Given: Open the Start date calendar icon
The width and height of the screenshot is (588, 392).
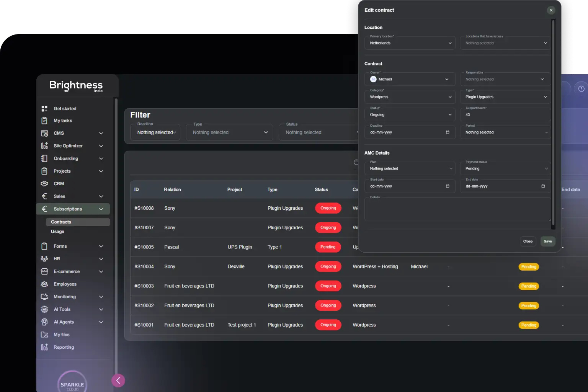Looking at the screenshot, I should point(448,186).
